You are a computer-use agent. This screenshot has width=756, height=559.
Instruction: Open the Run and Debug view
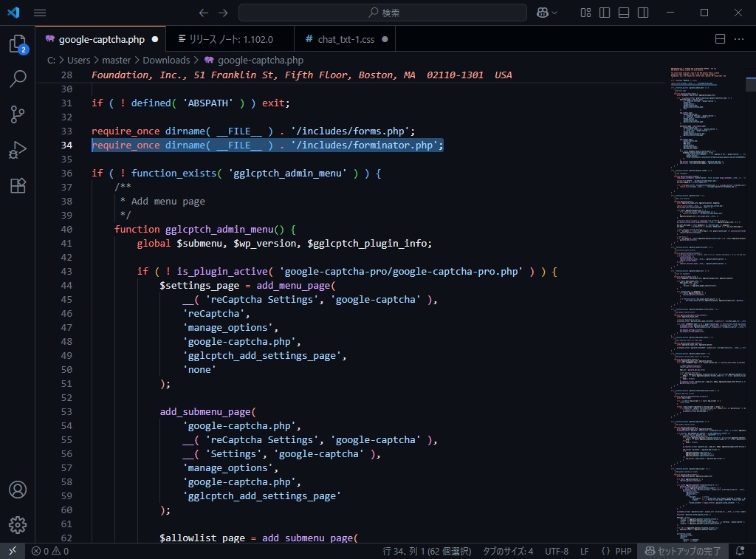coord(18,150)
